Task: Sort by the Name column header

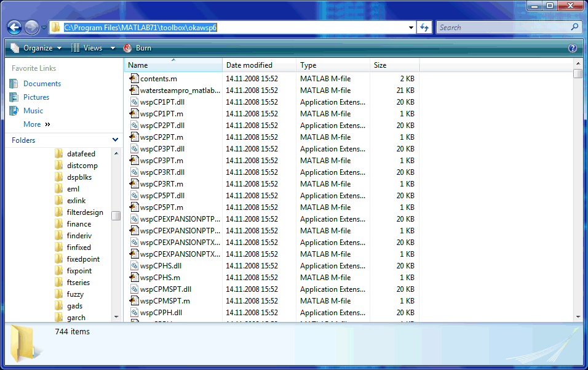Action: [173, 65]
